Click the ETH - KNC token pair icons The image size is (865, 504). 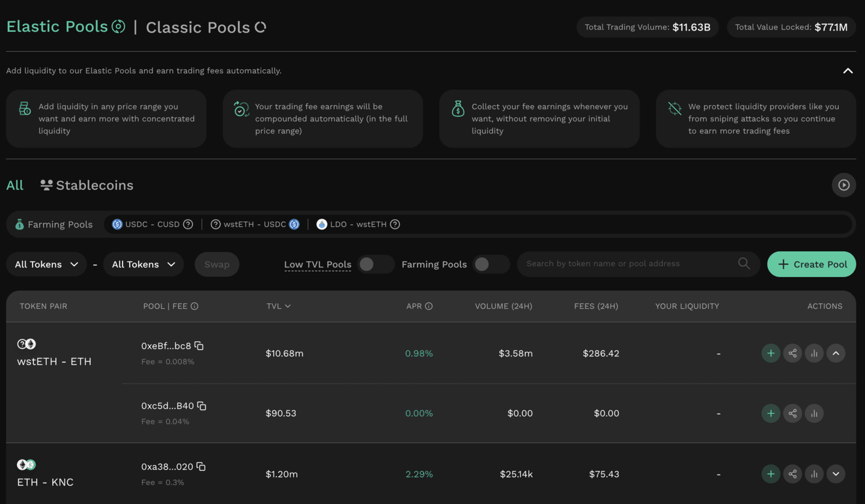[26, 464]
